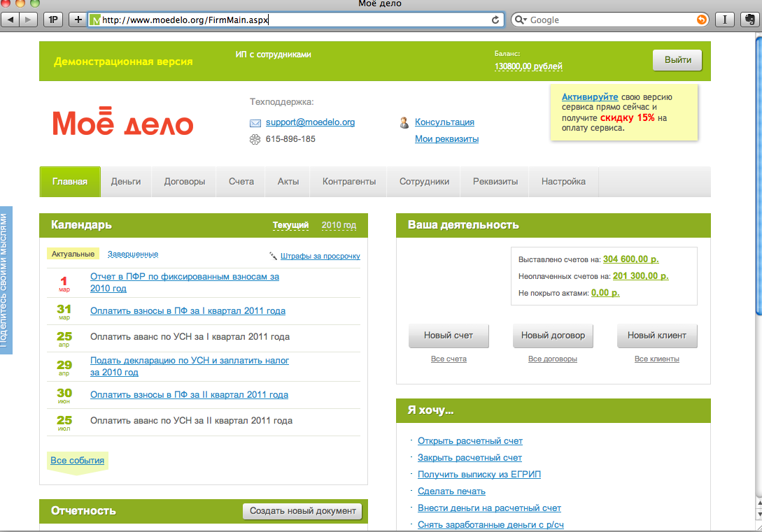The width and height of the screenshot is (762, 532).
Task: Click the balance 130800,00 рублей link
Action: (x=528, y=66)
